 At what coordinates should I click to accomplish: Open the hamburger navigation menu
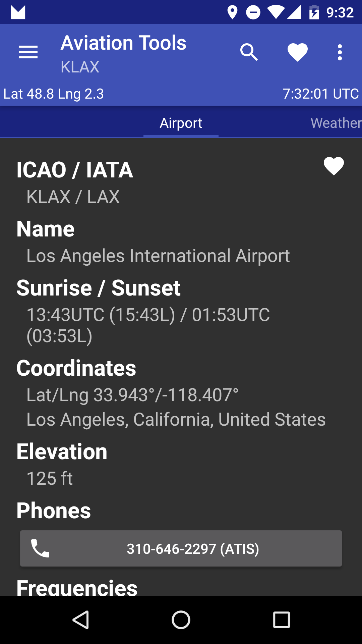[28, 52]
